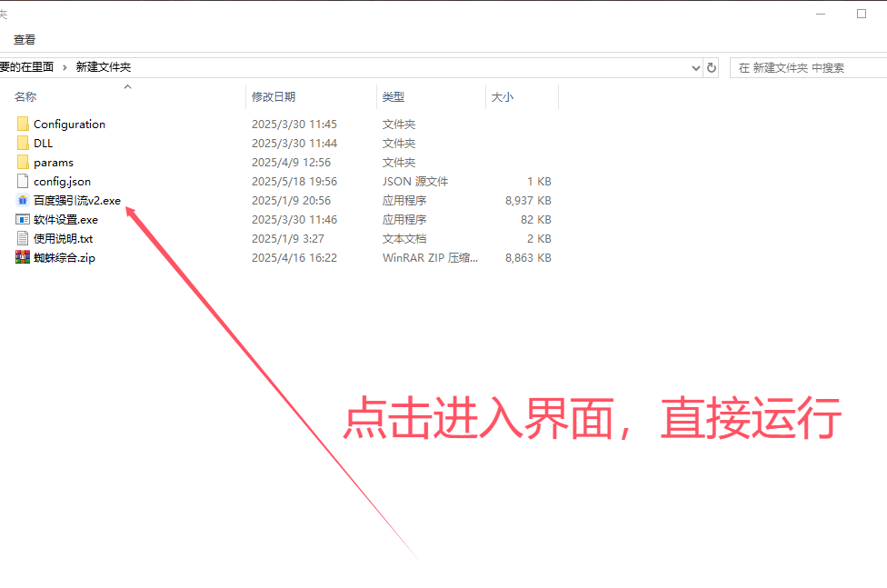Click the size value 8,937 KB
The width and height of the screenshot is (887, 588).
click(528, 200)
